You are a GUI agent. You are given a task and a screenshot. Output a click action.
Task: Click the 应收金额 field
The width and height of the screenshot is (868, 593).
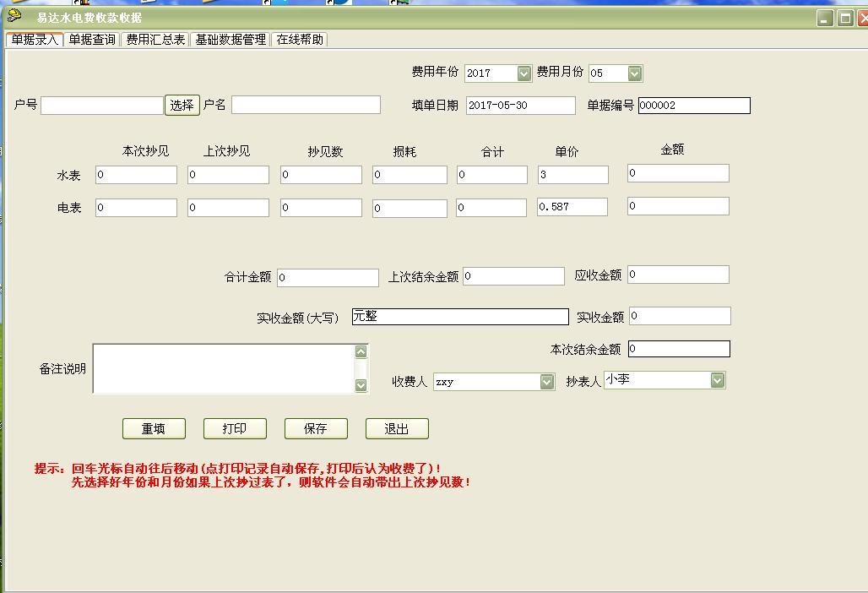678,275
